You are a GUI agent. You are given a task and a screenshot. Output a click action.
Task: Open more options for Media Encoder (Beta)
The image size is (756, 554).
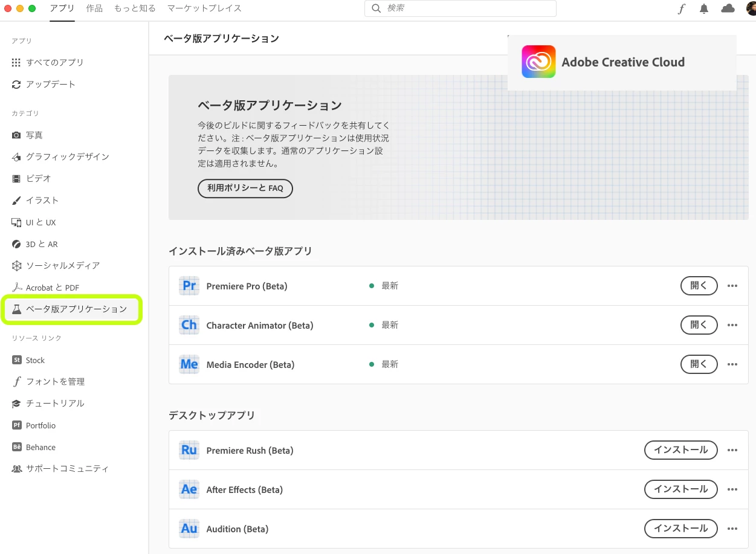pos(732,364)
